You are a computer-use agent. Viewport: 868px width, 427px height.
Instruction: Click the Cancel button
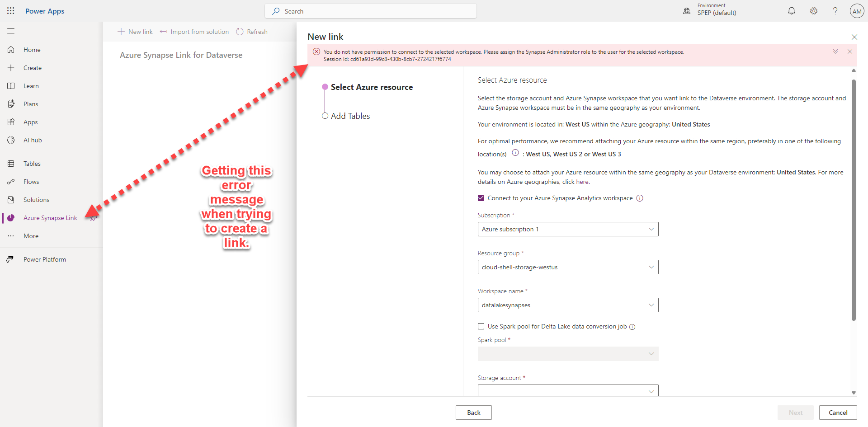(x=838, y=413)
